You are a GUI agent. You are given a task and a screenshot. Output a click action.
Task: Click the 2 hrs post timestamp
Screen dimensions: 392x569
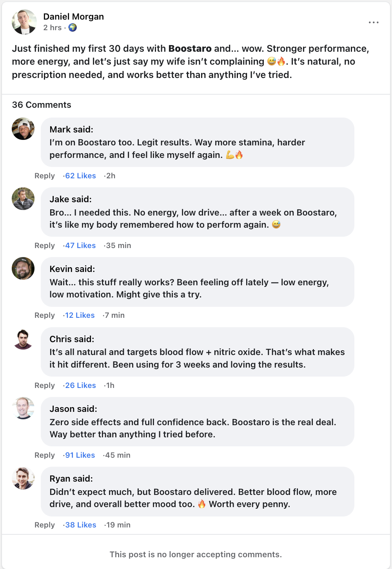click(x=53, y=27)
